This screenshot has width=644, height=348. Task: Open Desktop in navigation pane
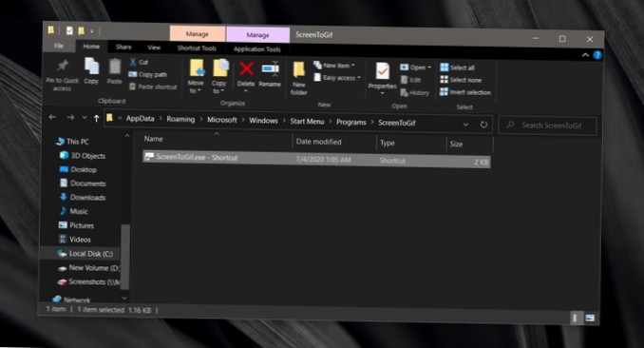point(78,169)
